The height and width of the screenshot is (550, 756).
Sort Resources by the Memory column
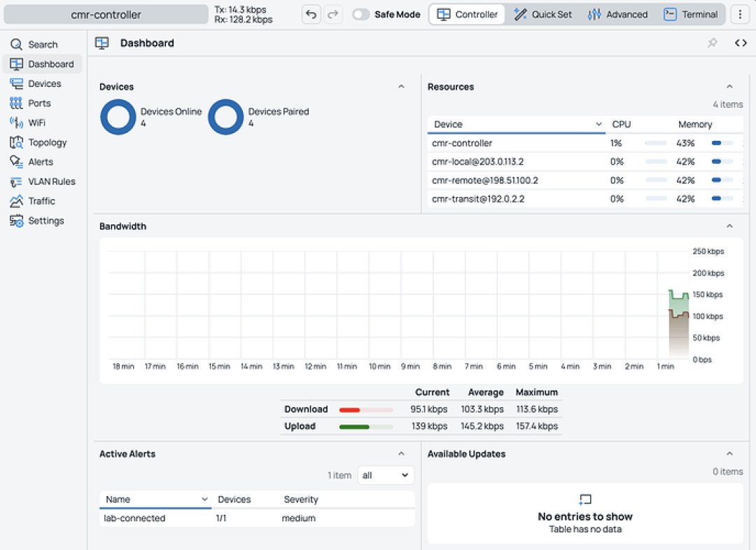tap(695, 125)
